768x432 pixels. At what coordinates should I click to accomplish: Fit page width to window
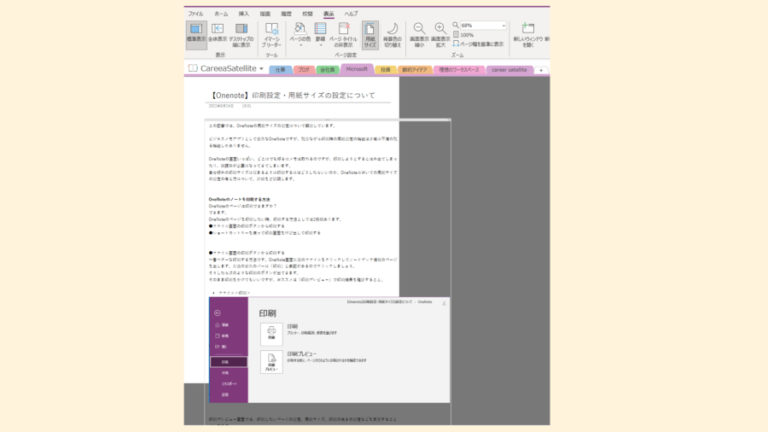pyautogui.click(x=478, y=44)
